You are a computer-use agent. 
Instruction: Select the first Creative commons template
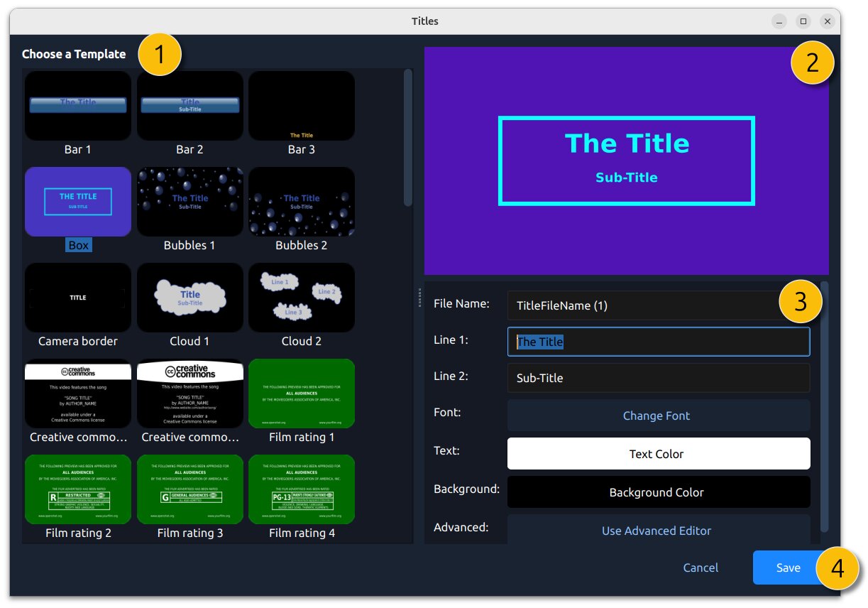[77, 393]
